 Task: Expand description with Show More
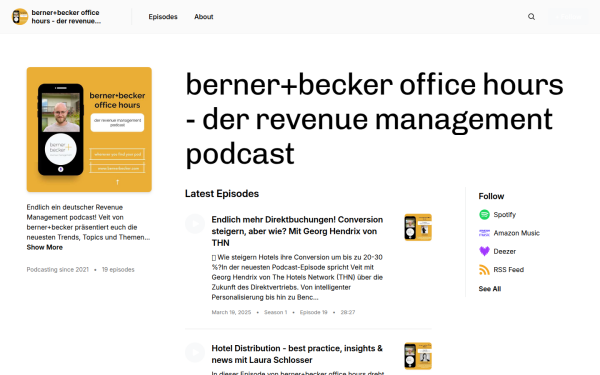coord(45,247)
